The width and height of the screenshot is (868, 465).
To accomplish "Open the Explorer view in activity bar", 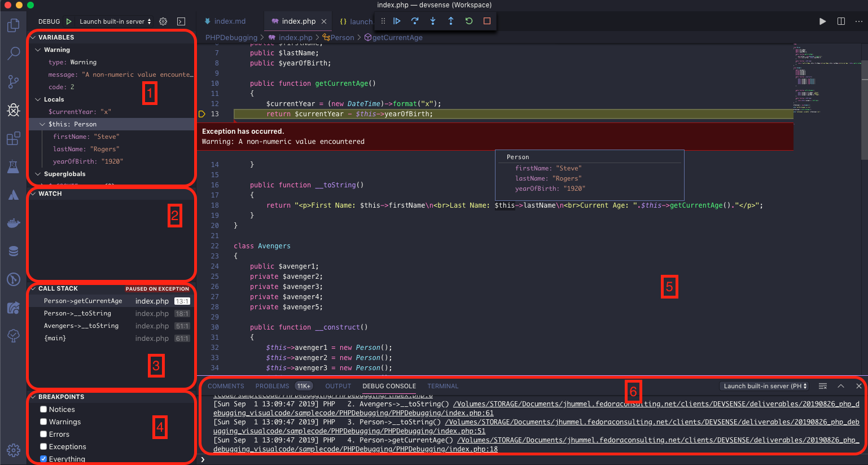I will coord(14,26).
